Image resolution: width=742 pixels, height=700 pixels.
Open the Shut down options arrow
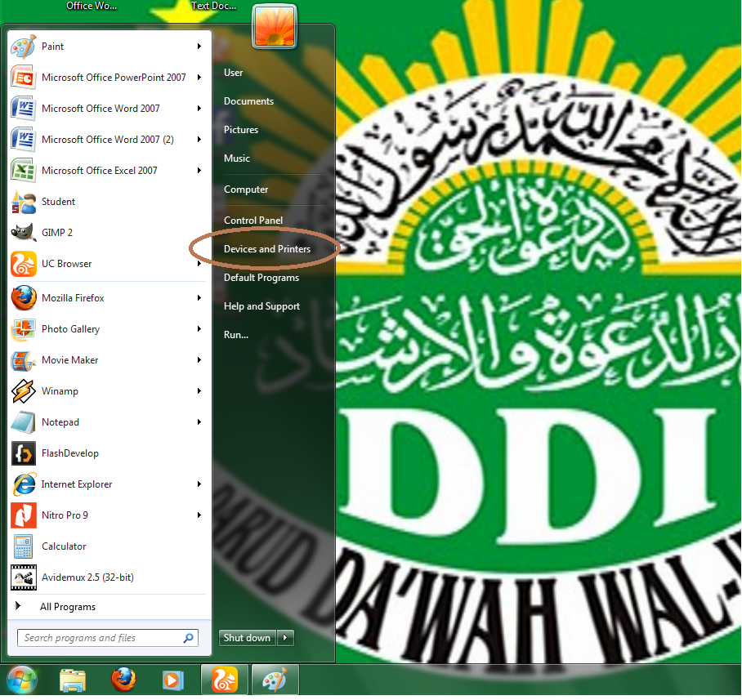tap(285, 638)
